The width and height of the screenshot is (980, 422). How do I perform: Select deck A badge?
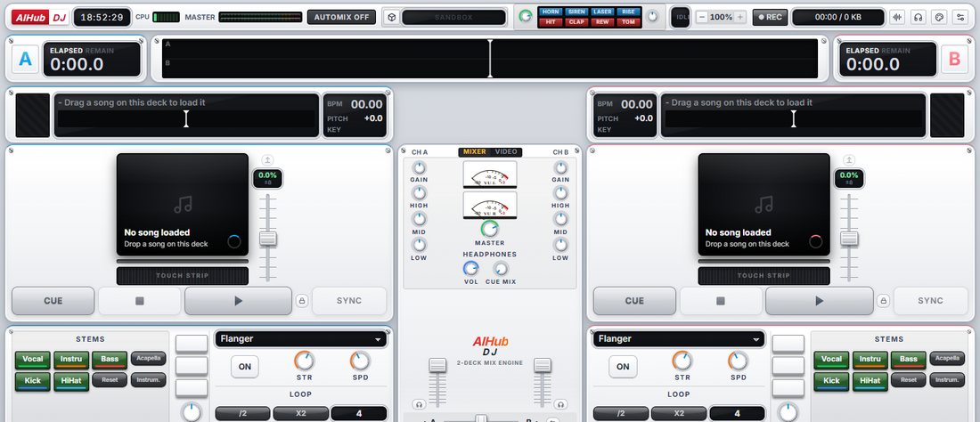click(25, 60)
